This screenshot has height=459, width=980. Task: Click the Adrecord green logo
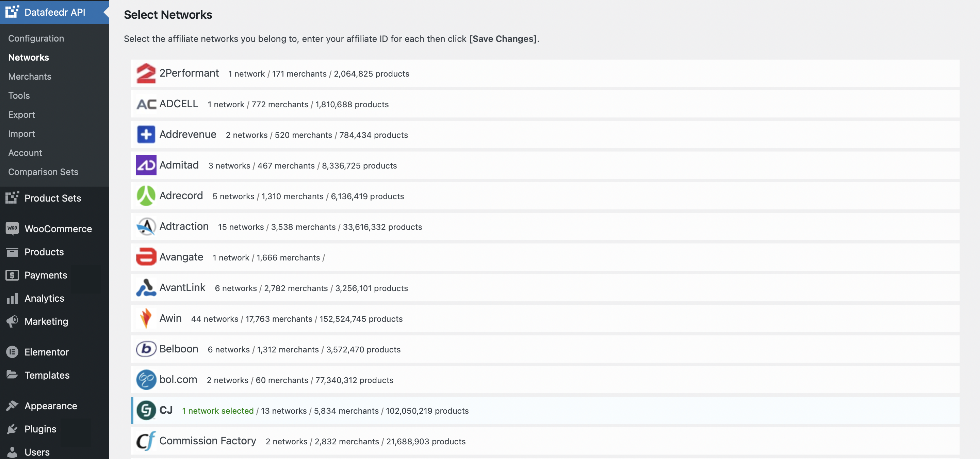(146, 196)
